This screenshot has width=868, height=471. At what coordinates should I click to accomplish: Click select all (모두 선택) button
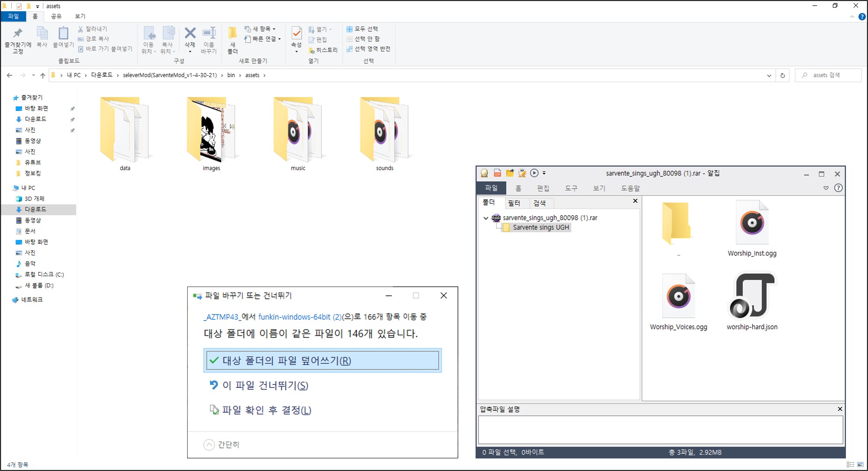click(363, 29)
